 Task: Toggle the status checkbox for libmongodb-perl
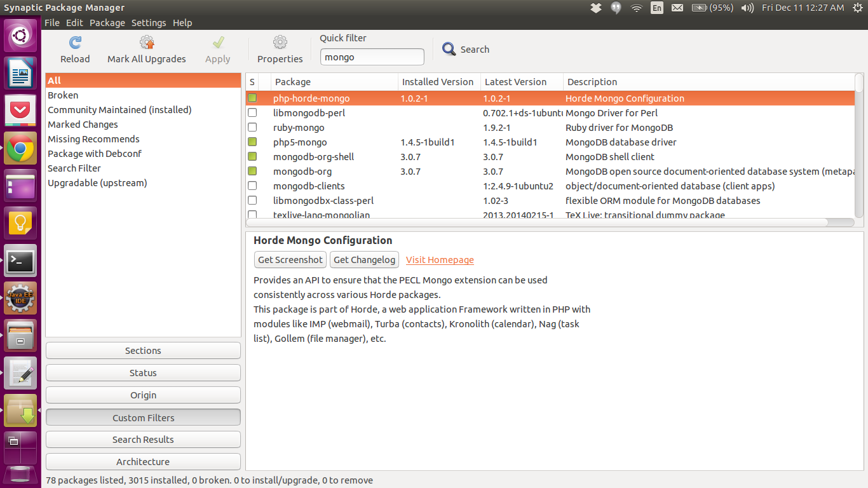[252, 112]
